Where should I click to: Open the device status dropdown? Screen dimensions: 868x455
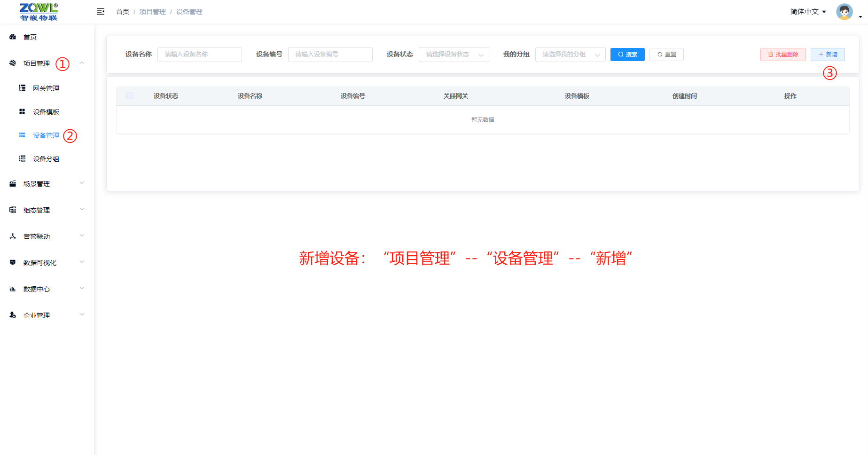[x=454, y=55]
